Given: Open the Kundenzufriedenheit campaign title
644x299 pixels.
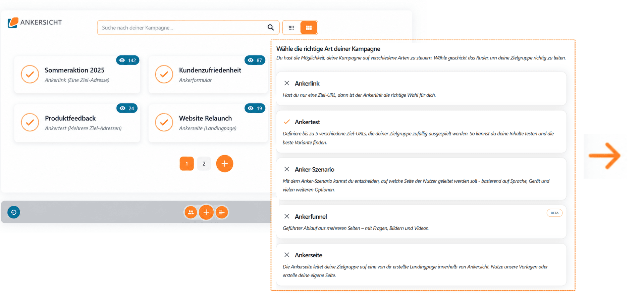Looking at the screenshot, I should [x=210, y=70].
